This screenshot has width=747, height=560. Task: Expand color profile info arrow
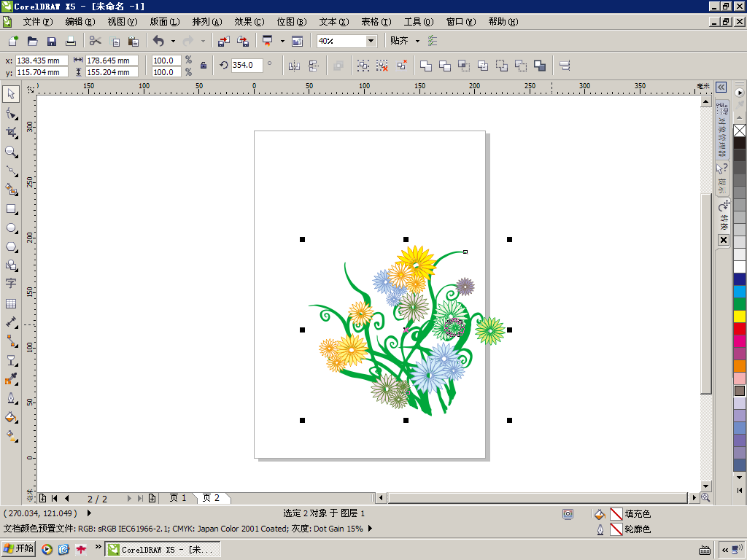(370, 529)
